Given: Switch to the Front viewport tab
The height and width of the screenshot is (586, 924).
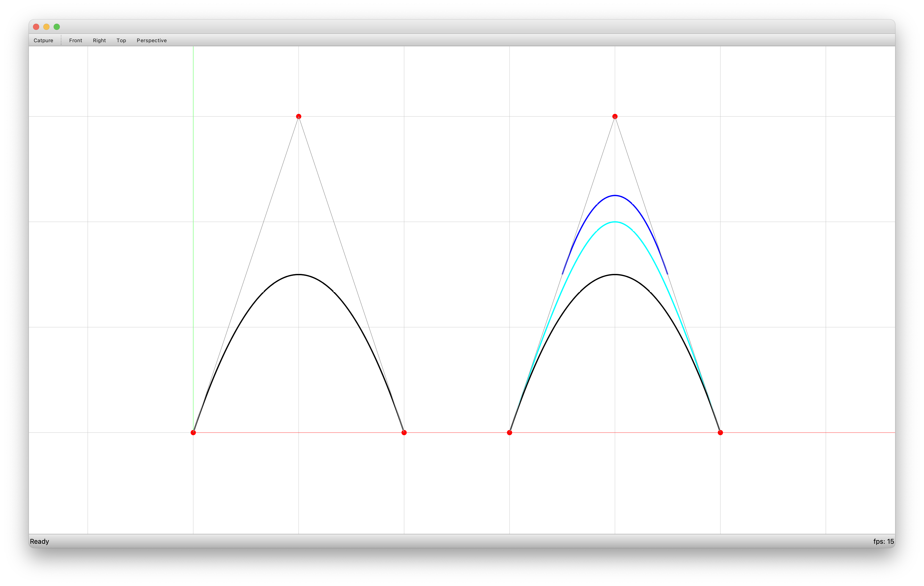Looking at the screenshot, I should pos(74,40).
